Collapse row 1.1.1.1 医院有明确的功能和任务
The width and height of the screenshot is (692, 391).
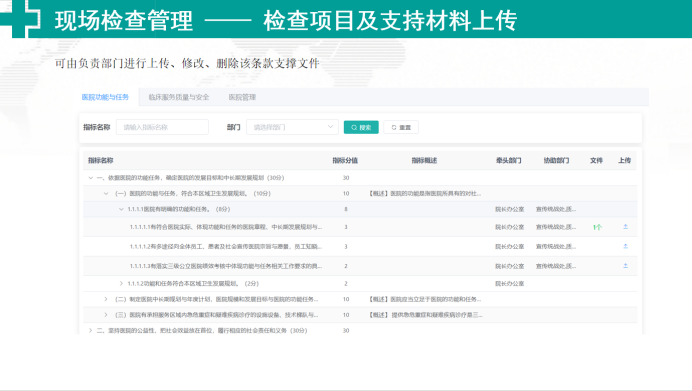121,209
